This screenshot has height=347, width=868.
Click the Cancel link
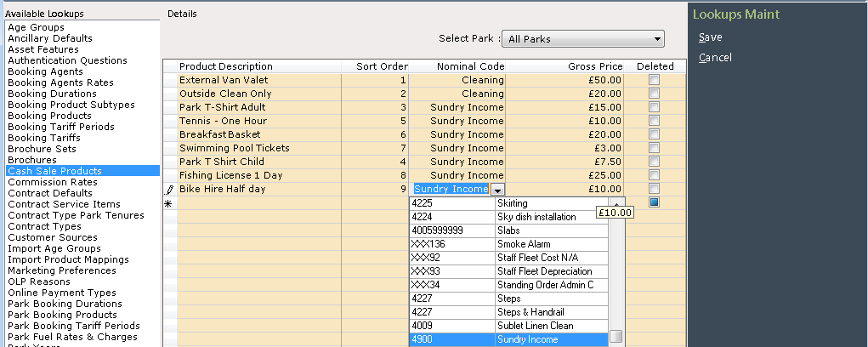[715, 58]
